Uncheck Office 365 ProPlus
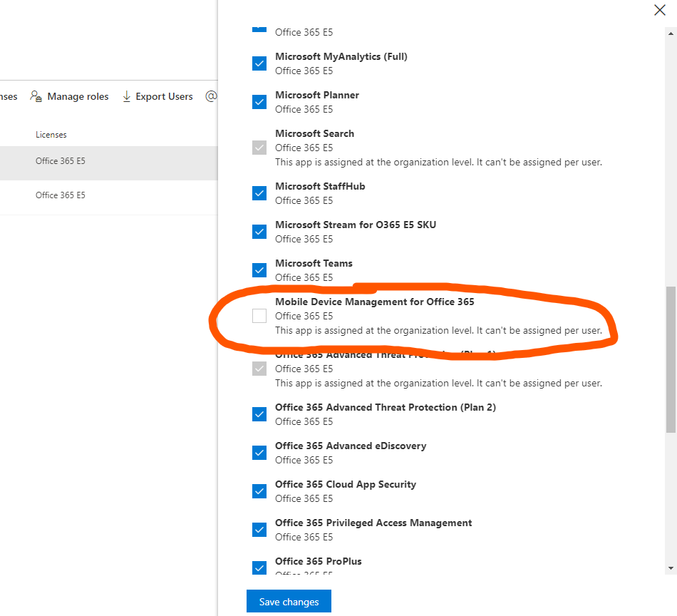The width and height of the screenshot is (677, 616). tap(259, 568)
